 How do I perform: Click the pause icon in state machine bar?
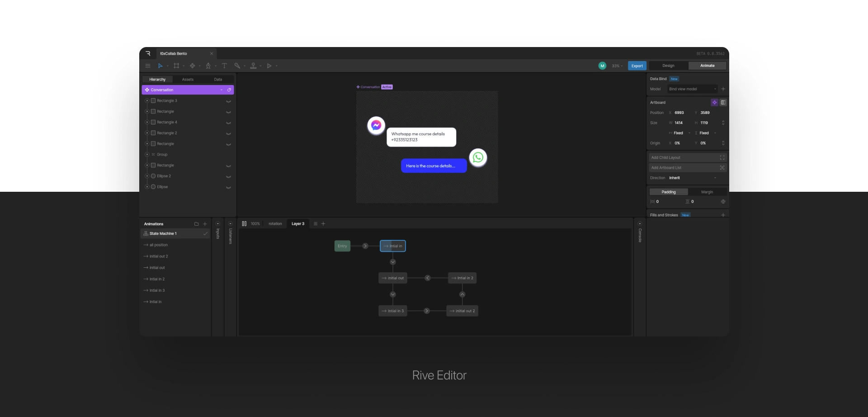pyautogui.click(x=244, y=224)
